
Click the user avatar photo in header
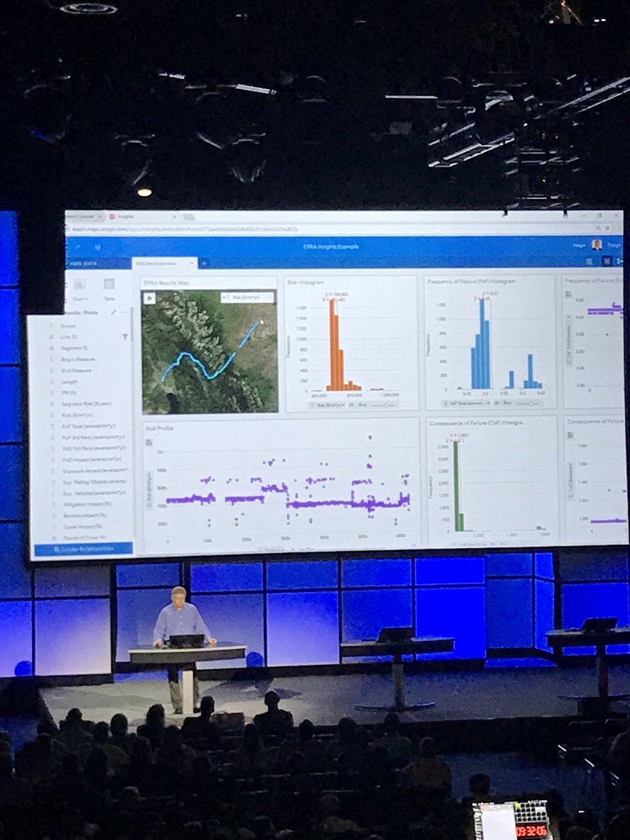point(596,244)
